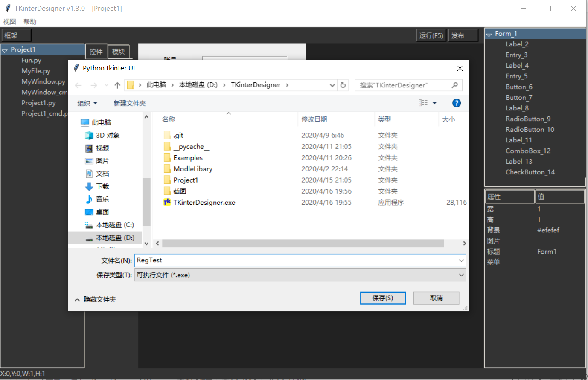Select TKinterDesigner.exe file
Viewport: 588px width, 380px height.
click(199, 203)
